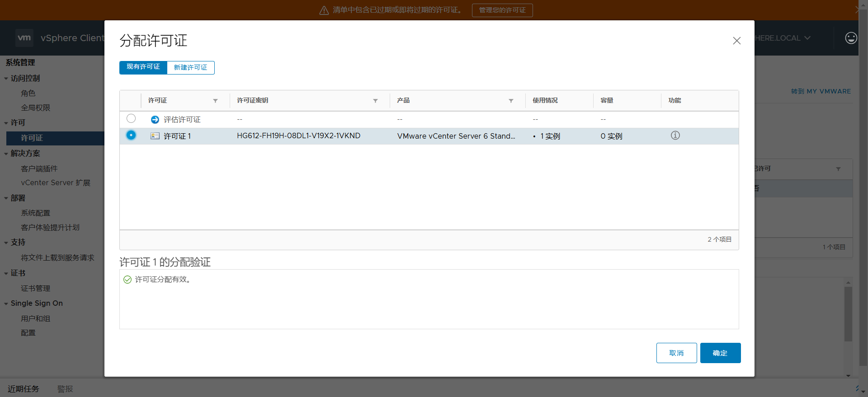Collapse the 解决方案 tree section
The width and height of the screenshot is (868, 397).
6,154
